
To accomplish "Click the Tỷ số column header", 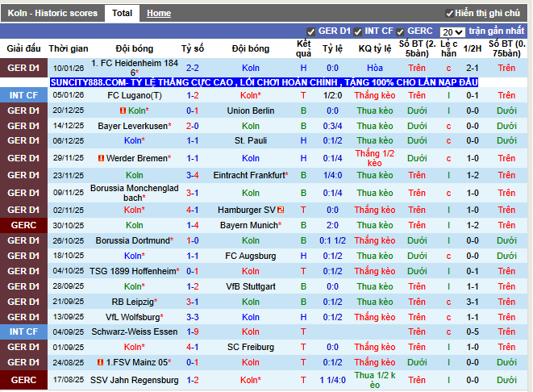I will [x=193, y=48].
